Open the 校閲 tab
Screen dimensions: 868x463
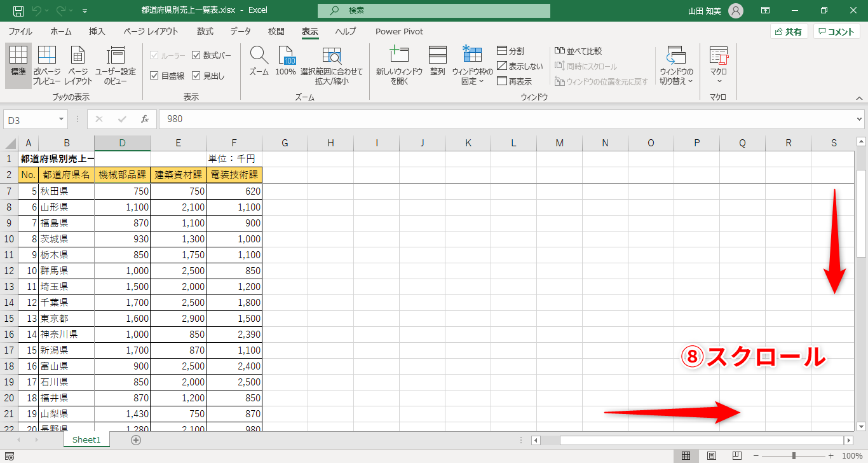pyautogui.click(x=276, y=31)
